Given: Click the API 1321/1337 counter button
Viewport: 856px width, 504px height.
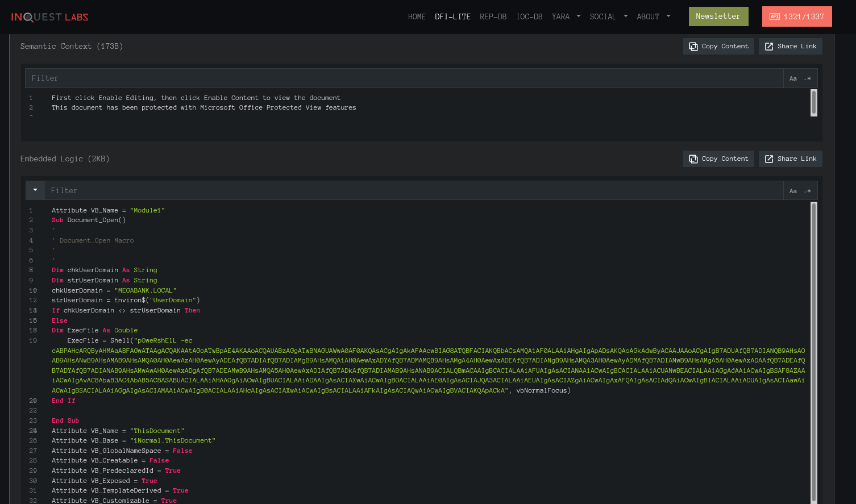Looking at the screenshot, I should click(x=797, y=16).
